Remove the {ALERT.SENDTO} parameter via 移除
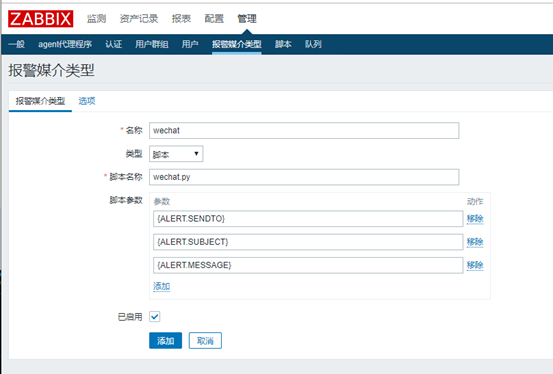The image size is (553, 374). [475, 219]
